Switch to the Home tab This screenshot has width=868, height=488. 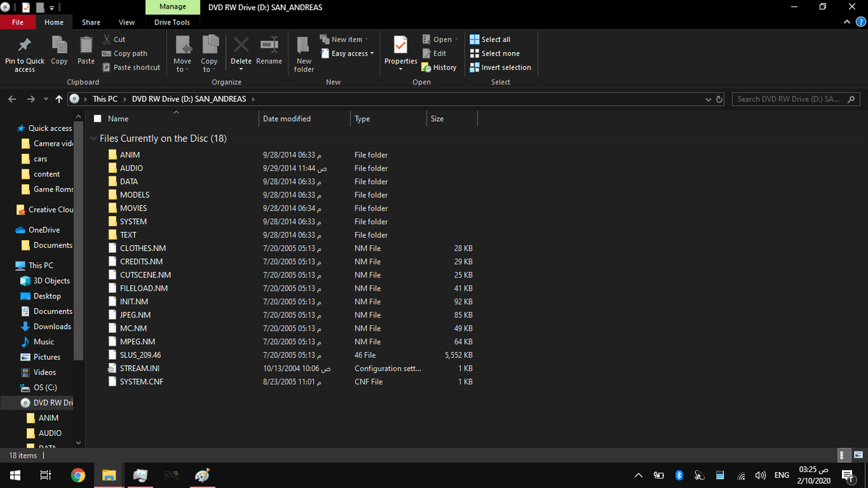coord(54,22)
